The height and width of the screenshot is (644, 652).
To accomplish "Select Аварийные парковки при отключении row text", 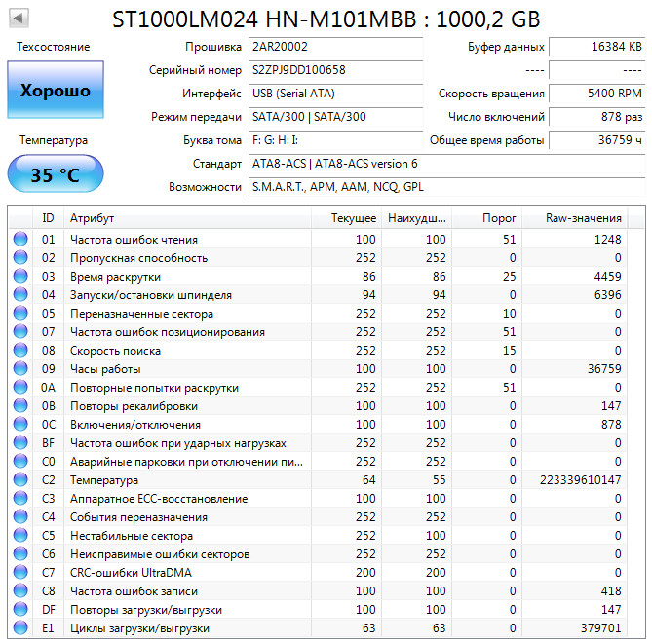I will 186,462.
